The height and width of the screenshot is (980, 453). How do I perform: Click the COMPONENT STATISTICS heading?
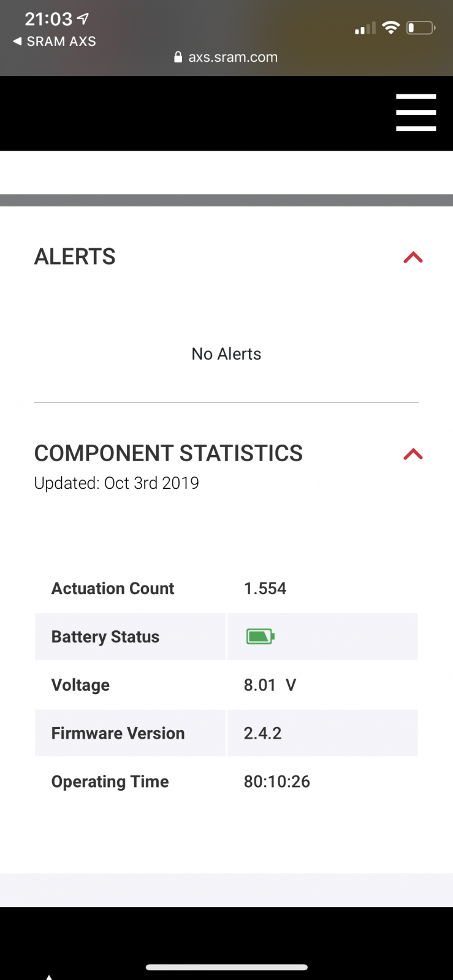(168, 453)
